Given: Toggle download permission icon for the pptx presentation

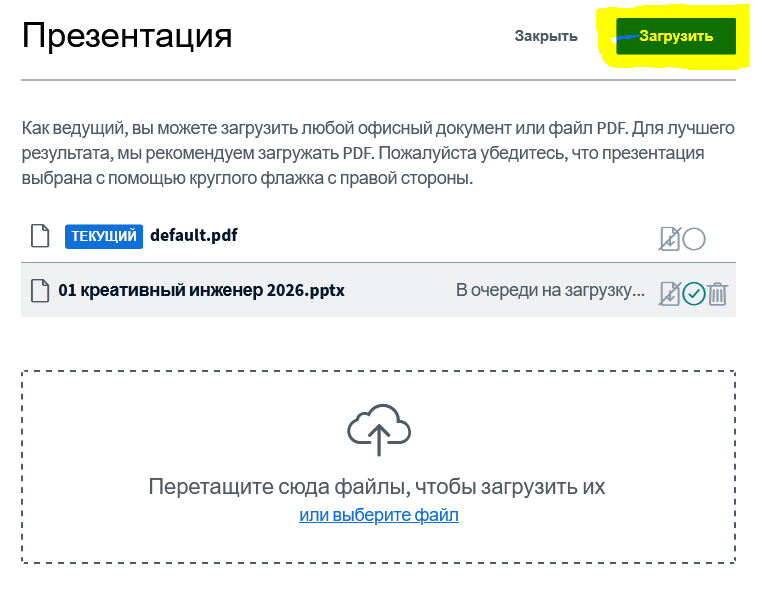Looking at the screenshot, I should tap(670, 294).
